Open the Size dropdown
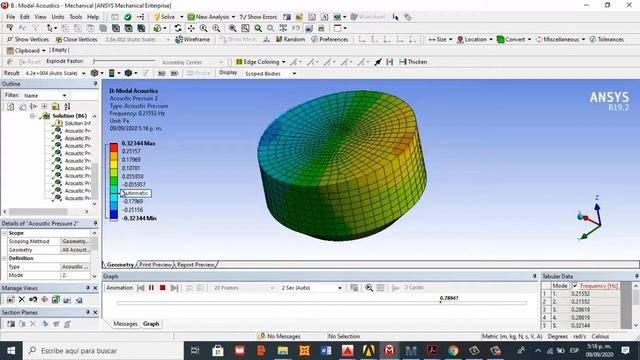 pyautogui.click(x=440, y=39)
